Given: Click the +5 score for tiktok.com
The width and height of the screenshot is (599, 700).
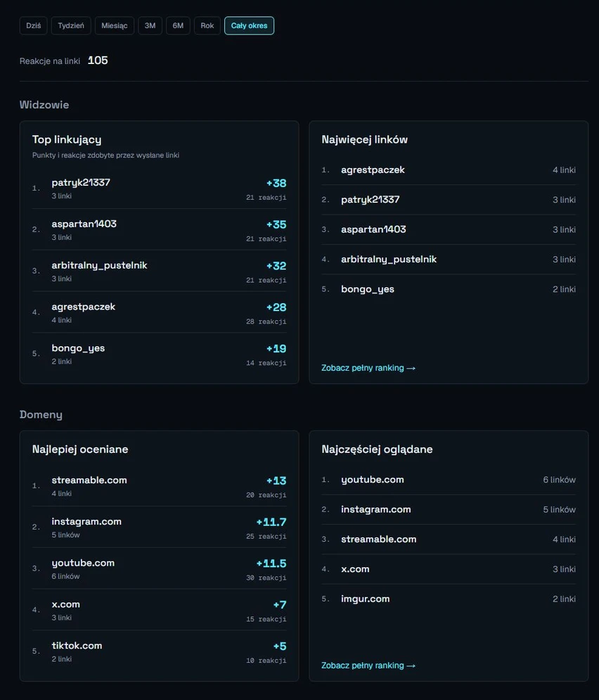Looking at the screenshot, I should pos(280,647).
